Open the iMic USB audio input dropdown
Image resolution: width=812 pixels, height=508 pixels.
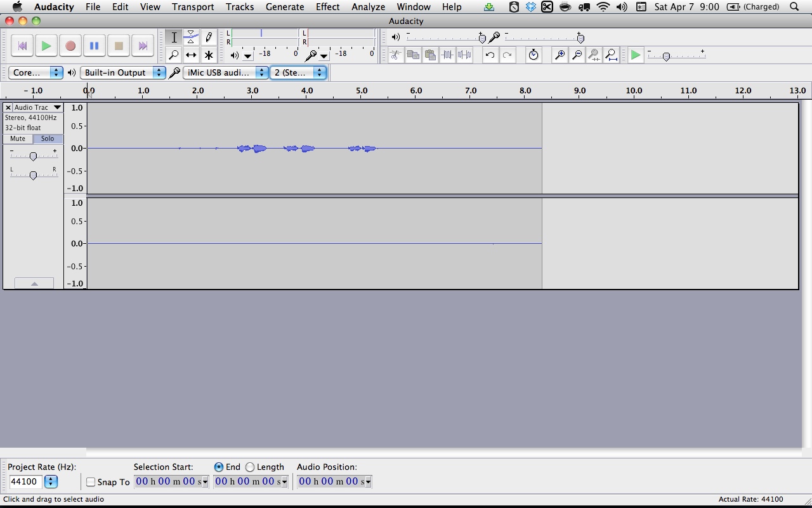point(226,72)
